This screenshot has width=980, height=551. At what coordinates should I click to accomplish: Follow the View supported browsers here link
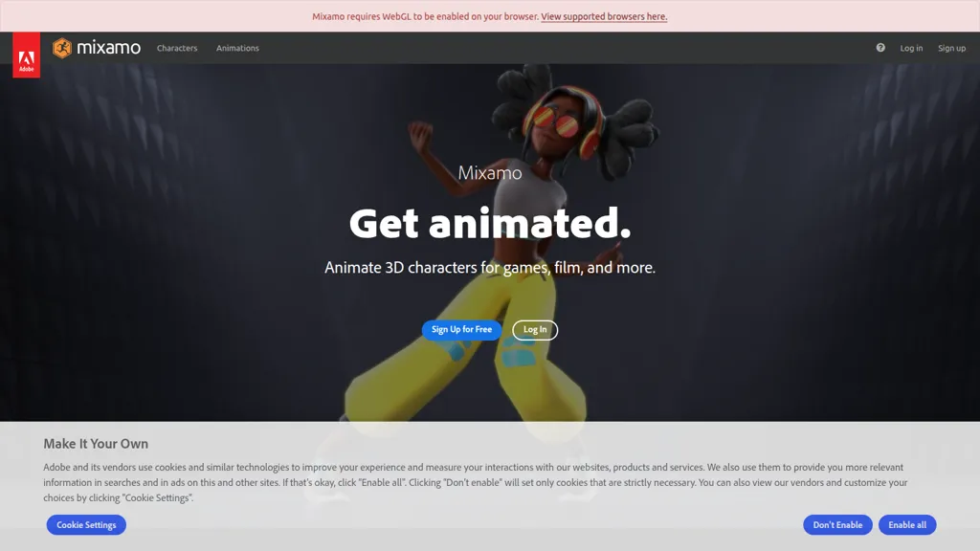[x=604, y=16]
